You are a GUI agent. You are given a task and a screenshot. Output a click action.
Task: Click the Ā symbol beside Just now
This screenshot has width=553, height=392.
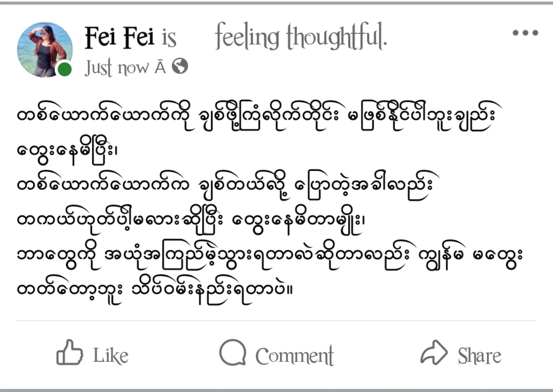(160, 67)
